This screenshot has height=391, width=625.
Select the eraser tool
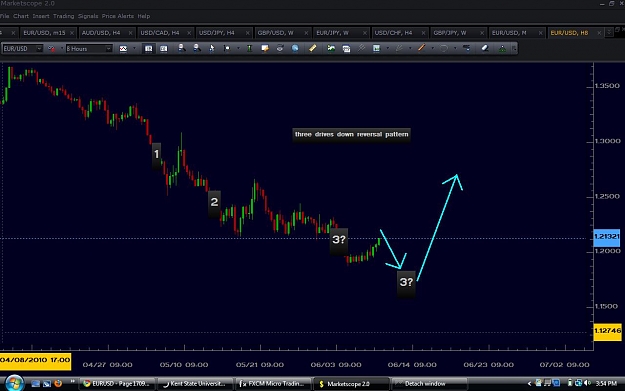click(485, 48)
